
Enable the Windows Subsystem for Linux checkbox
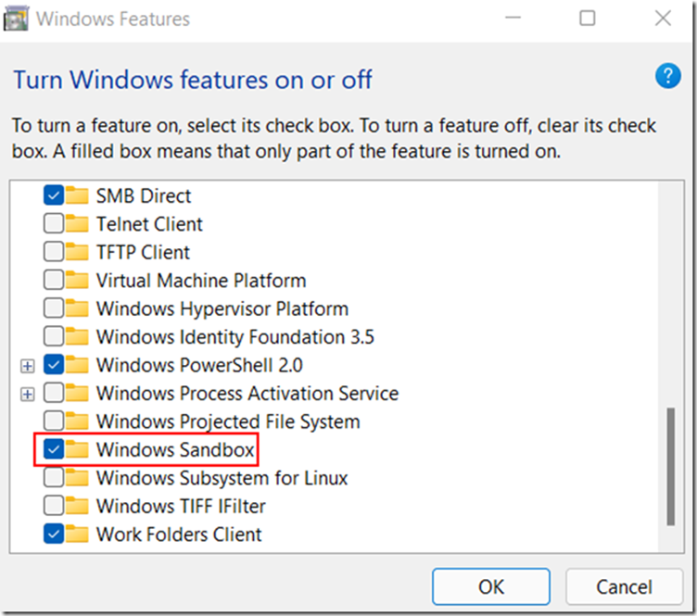pyautogui.click(x=54, y=479)
